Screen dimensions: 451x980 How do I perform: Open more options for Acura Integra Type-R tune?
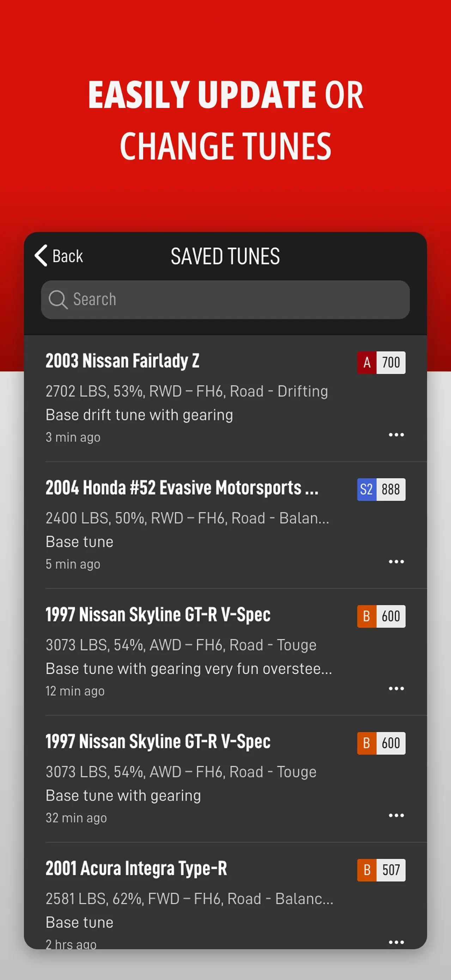click(x=396, y=942)
